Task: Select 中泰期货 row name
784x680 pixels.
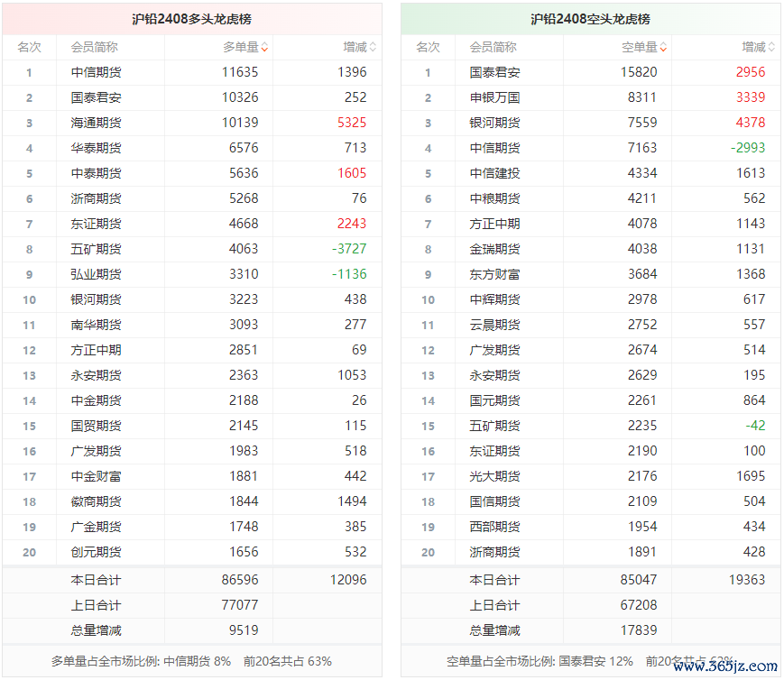Action: [96, 173]
